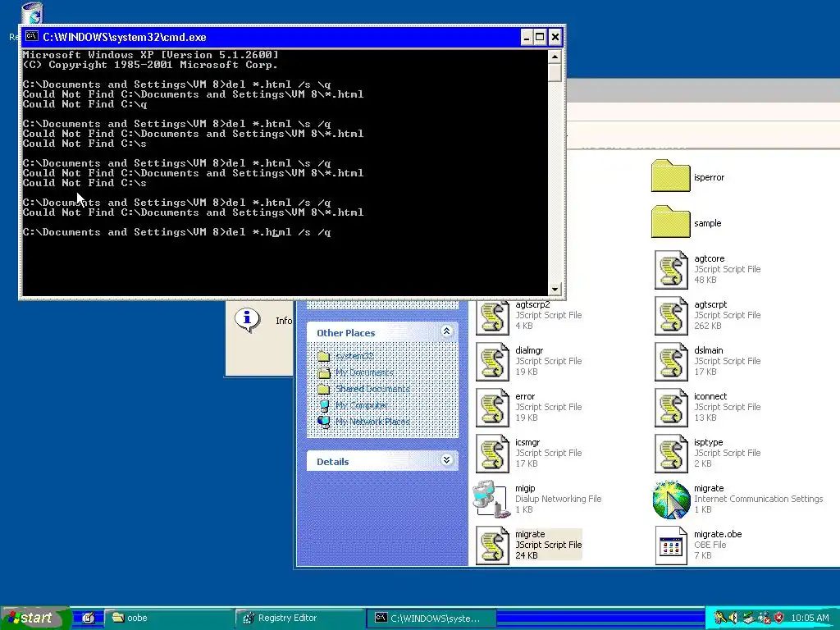Switch to Registry Editor taskbar button
The image size is (840, 630).
point(300,618)
